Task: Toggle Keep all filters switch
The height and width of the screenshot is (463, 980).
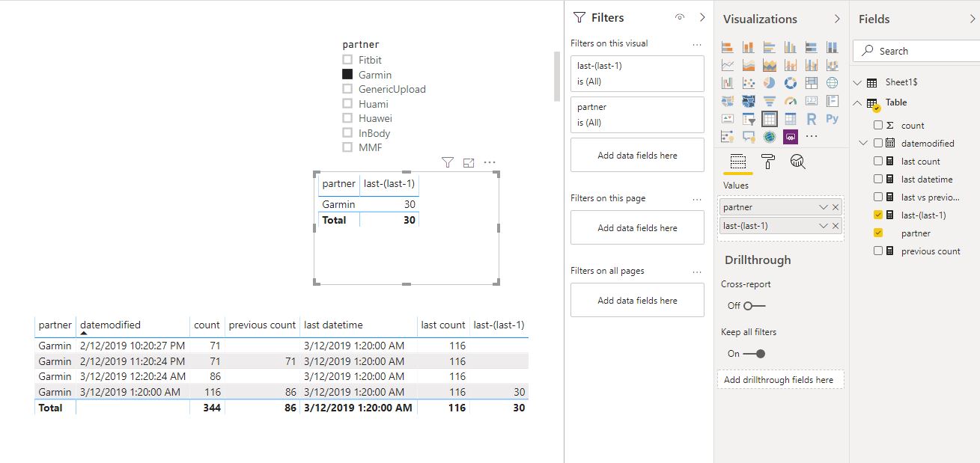Action: [754, 353]
